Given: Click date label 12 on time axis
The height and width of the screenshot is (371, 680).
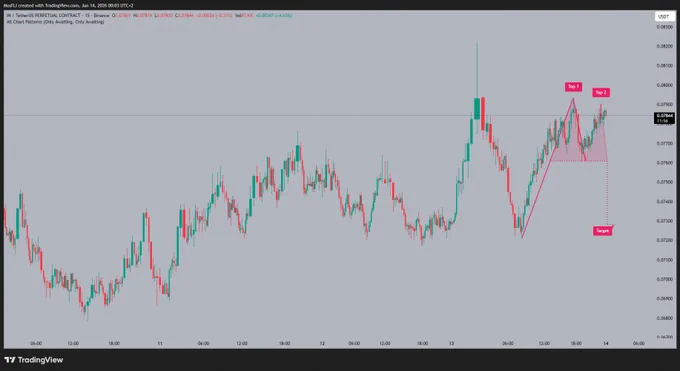Looking at the screenshot, I should pos(322,343).
